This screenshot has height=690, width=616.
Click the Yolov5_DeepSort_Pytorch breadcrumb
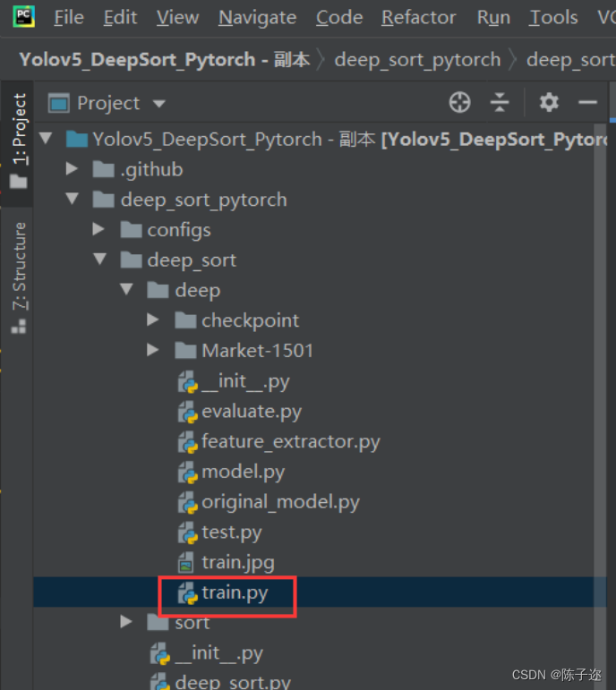pyautogui.click(x=164, y=59)
